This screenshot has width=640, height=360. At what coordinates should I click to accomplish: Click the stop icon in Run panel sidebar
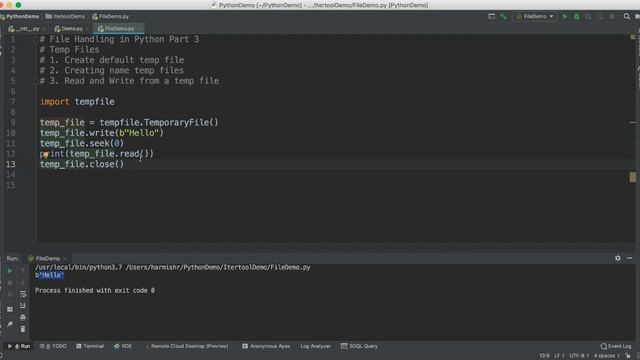(10, 282)
